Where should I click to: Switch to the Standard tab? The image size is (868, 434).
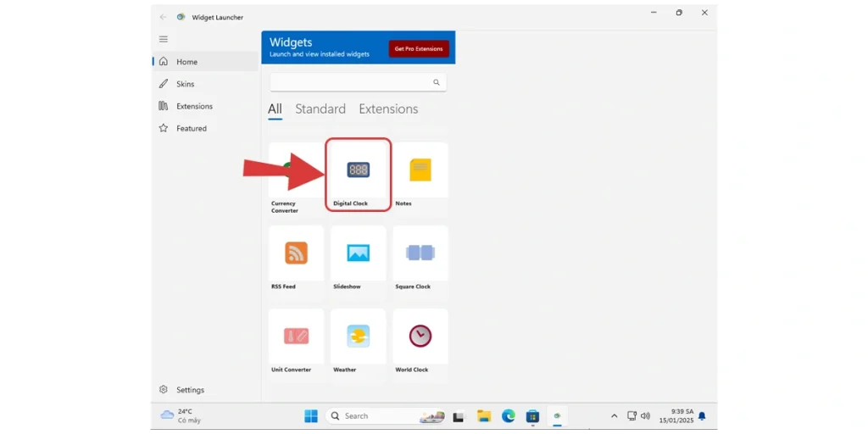(320, 109)
